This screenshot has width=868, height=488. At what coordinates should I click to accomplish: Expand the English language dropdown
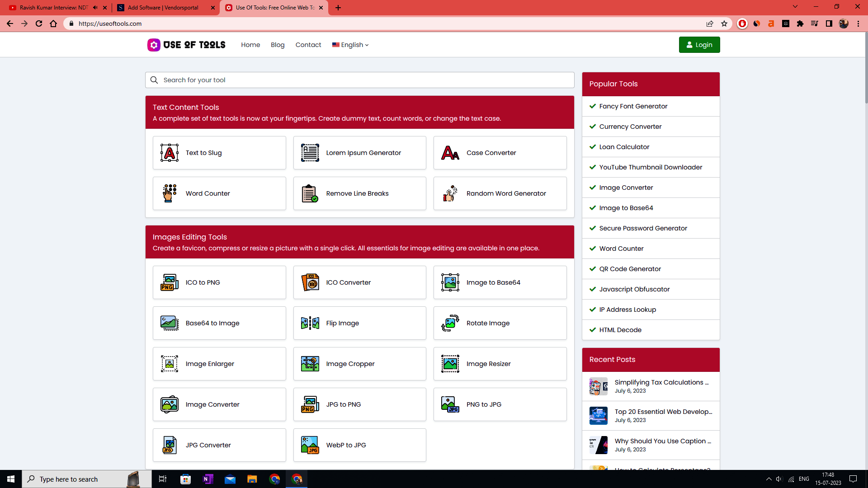350,45
